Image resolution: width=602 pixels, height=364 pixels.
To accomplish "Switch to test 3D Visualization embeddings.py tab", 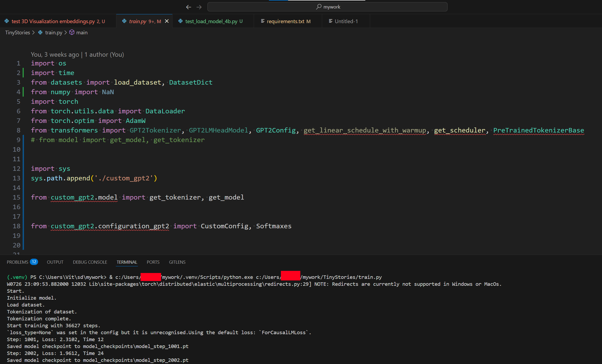I will point(53,21).
